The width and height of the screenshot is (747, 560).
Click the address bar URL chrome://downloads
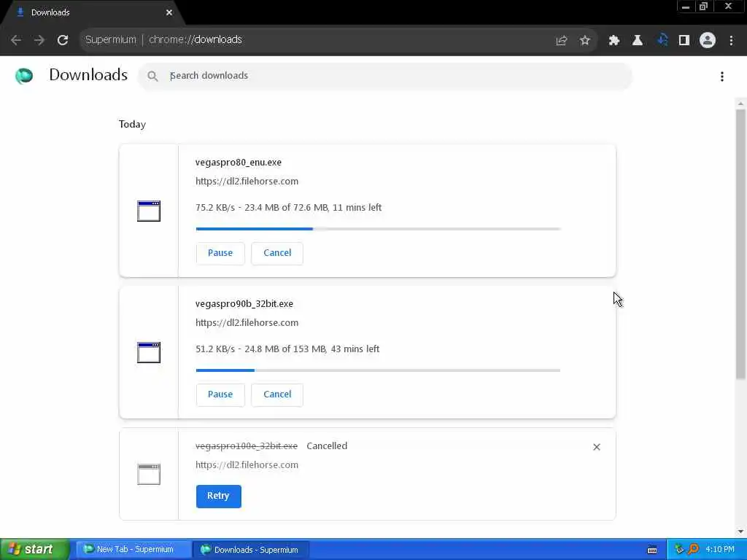tap(196, 39)
